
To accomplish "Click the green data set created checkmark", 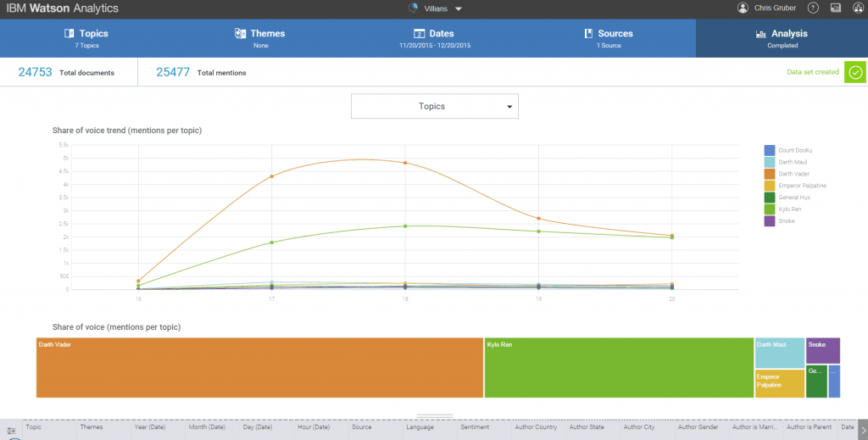I will pos(855,73).
